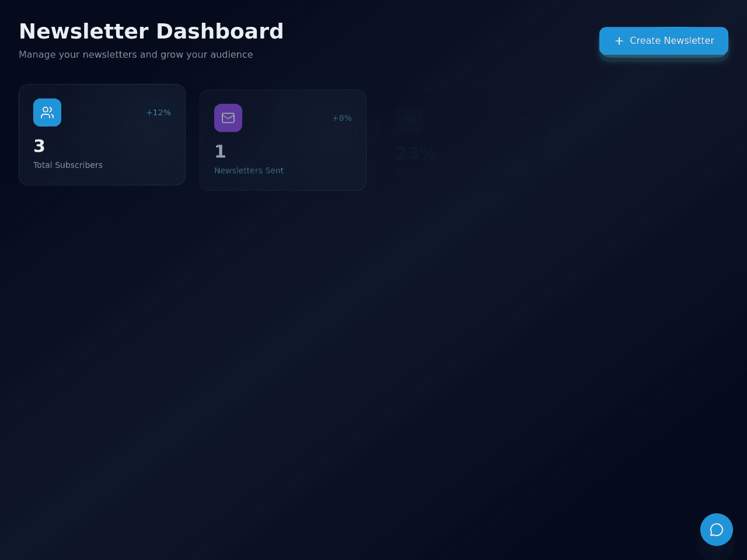Viewport: 747px width, 560px height.
Task: Click the faded eye icon card
Action: click(x=409, y=120)
